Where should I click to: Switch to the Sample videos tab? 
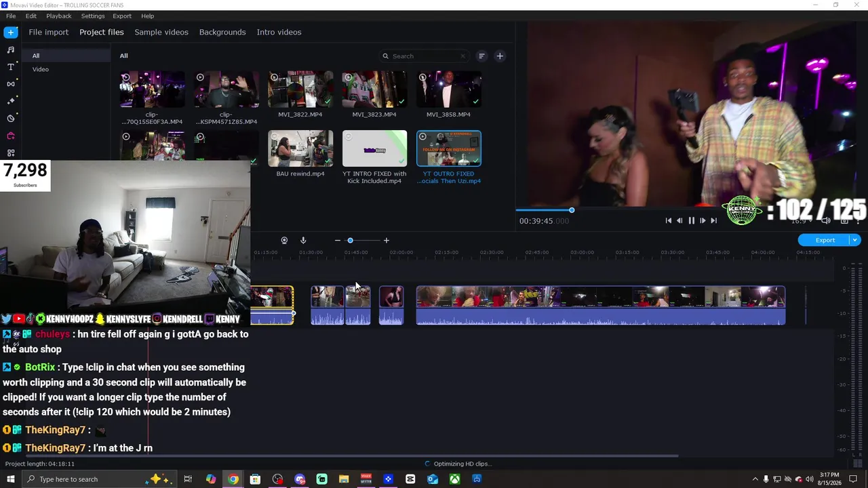click(161, 32)
